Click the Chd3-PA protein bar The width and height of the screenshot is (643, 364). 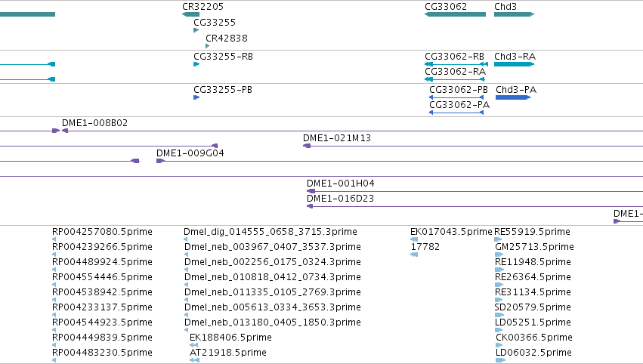point(513,97)
